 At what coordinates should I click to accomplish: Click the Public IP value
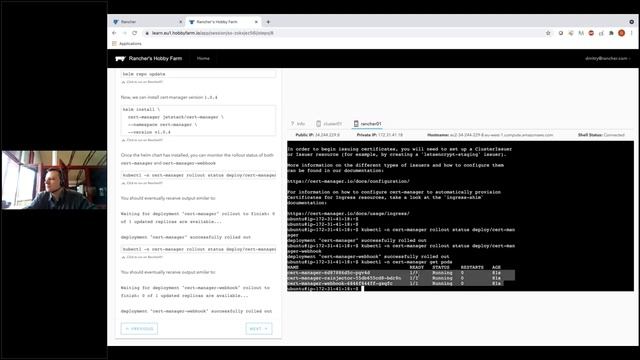(x=327, y=135)
